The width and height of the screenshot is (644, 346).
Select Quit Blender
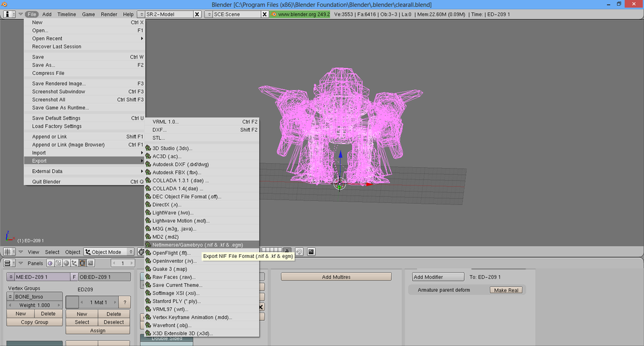click(84, 182)
